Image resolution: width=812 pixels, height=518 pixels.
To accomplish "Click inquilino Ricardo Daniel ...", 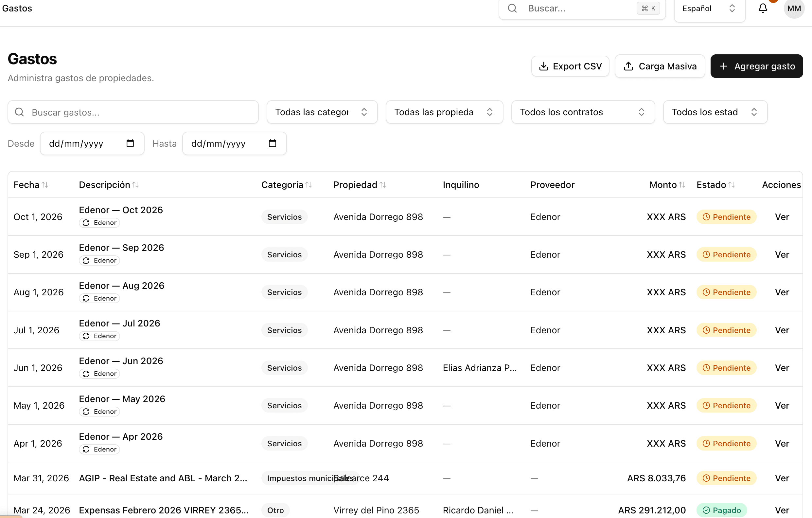I will click(478, 510).
